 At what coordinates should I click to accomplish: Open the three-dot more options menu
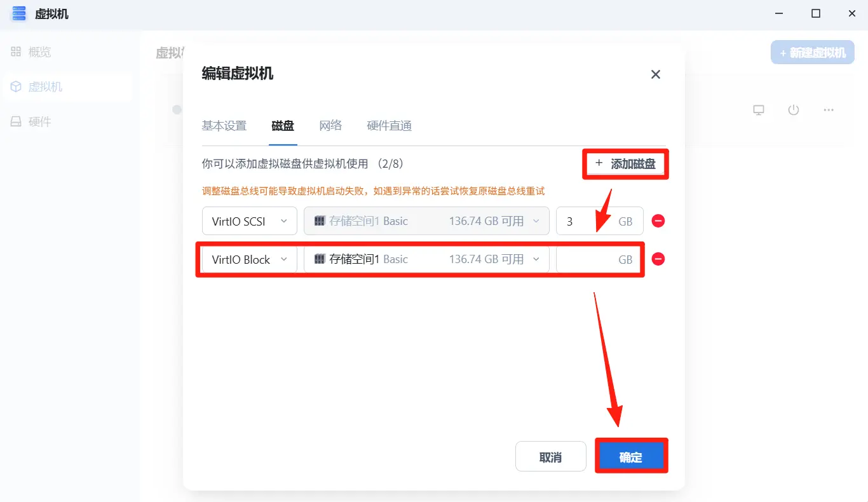829,110
